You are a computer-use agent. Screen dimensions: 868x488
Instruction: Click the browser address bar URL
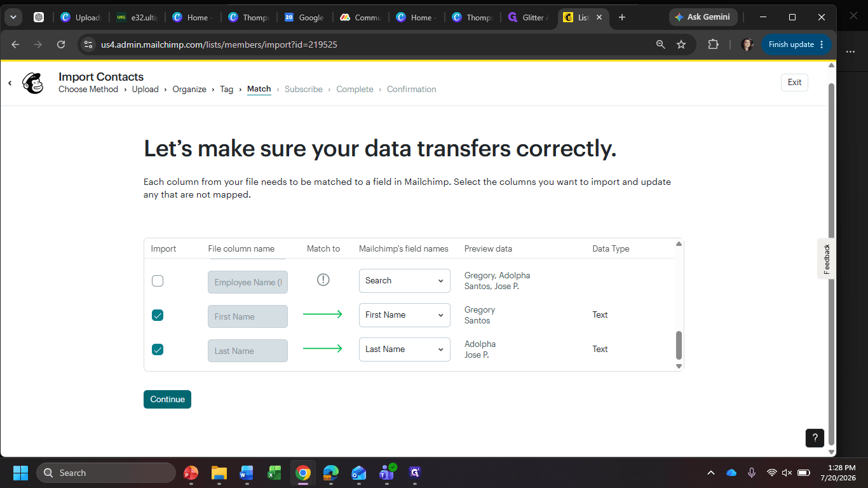[219, 44]
